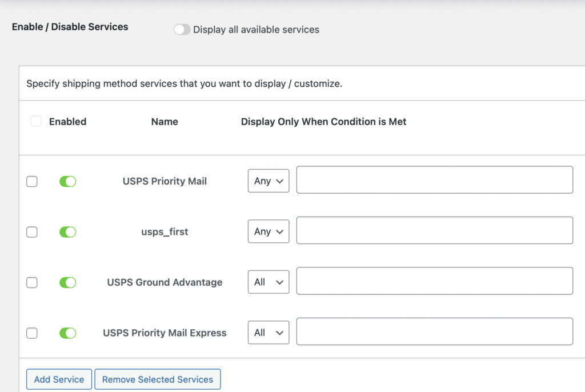585x392 pixels.
Task: Open the Any dropdown for USPS Priority Mail
Action: tap(269, 181)
